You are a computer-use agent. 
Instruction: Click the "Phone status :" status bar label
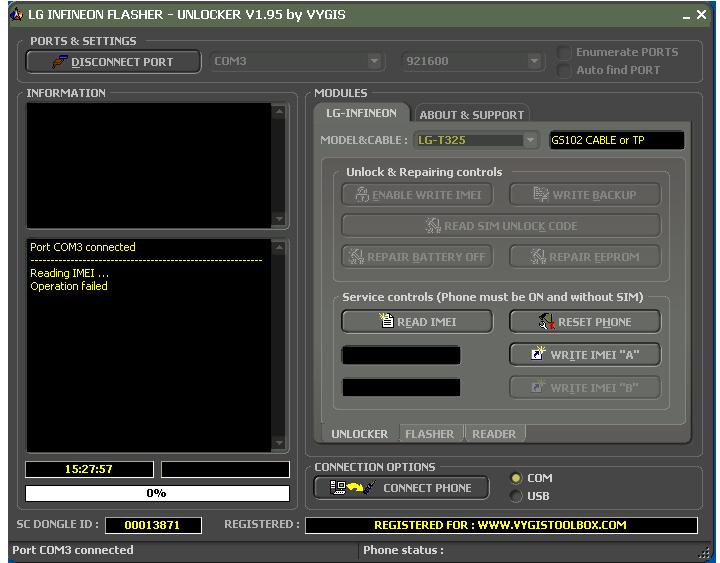coord(404,550)
